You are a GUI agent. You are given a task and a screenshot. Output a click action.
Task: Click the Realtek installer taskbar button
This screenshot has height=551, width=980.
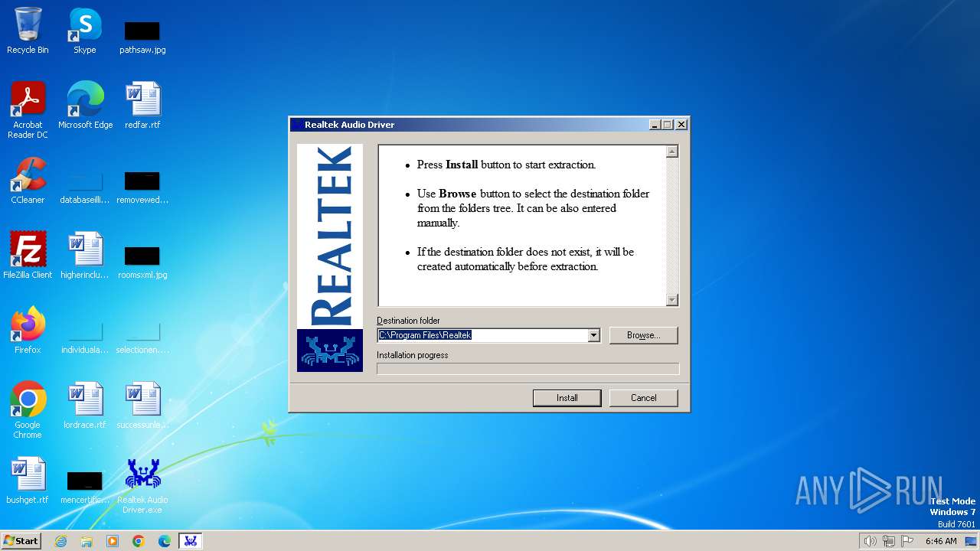pyautogui.click(x=191, y=541)
